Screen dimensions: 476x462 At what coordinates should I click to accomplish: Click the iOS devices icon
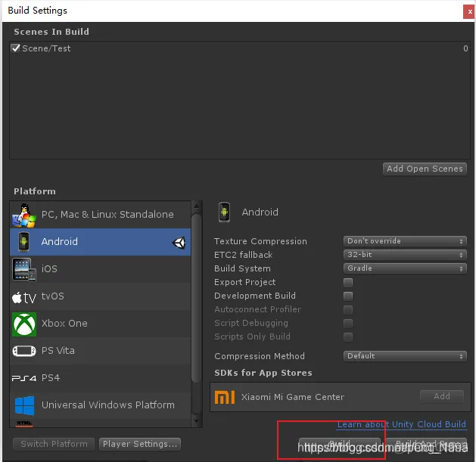[x=24, y=269]
